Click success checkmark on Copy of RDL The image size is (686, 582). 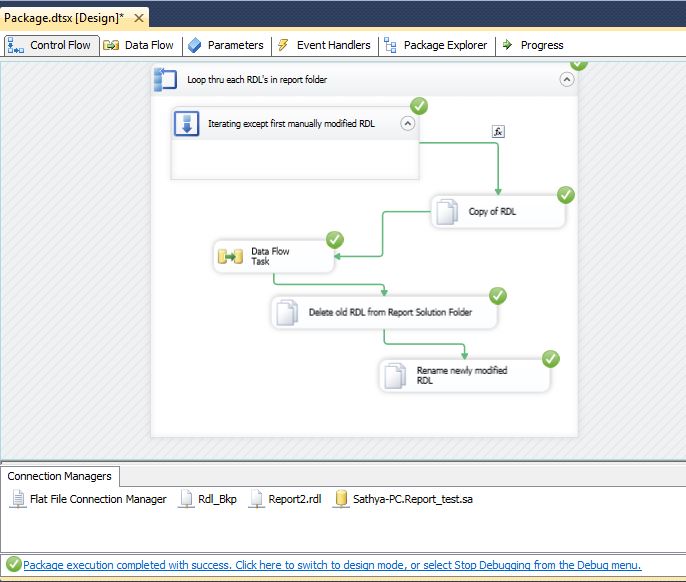pos(566,195)
